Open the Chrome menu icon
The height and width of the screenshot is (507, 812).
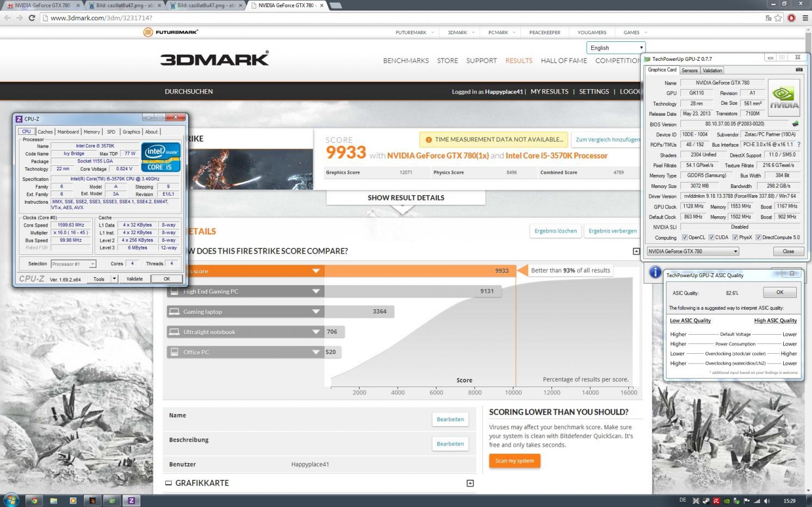coord(804,18)
